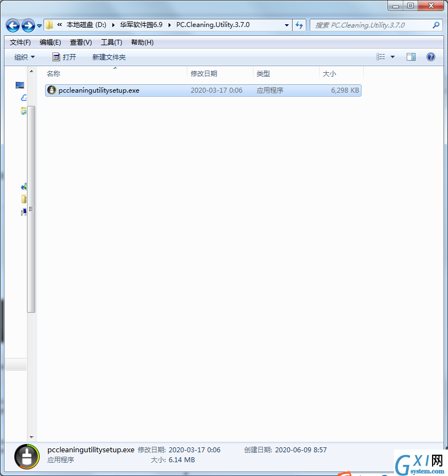This screenshot has width=448, height=476.
Task: Click the folder icon in address bar
Action: (50, 25)
